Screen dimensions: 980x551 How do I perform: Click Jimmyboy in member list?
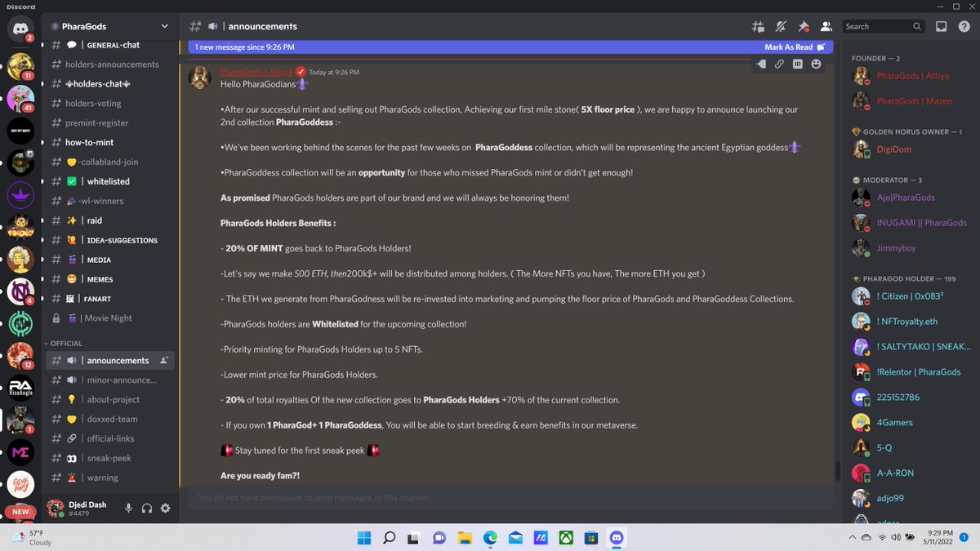pos(894,248)
